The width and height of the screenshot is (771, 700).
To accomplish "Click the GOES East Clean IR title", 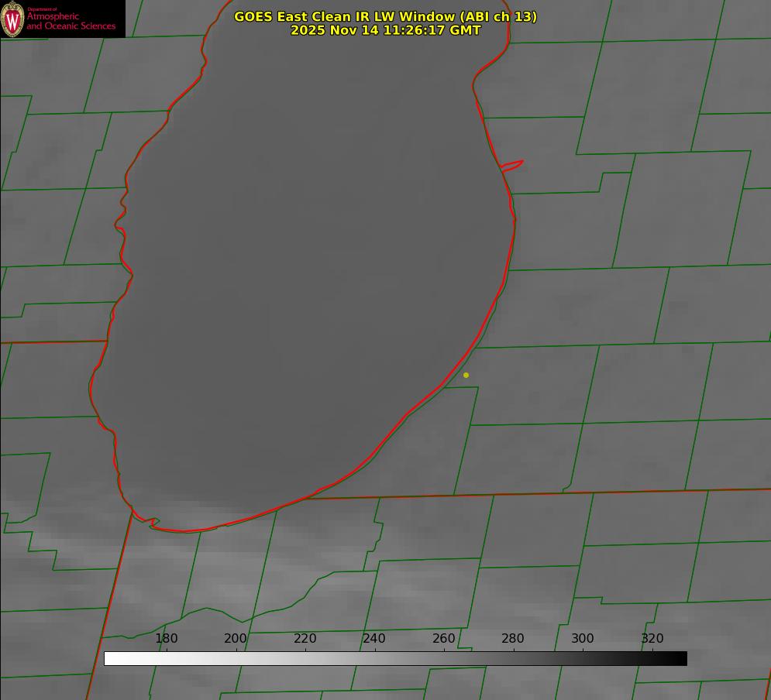I will coord(385,16).
